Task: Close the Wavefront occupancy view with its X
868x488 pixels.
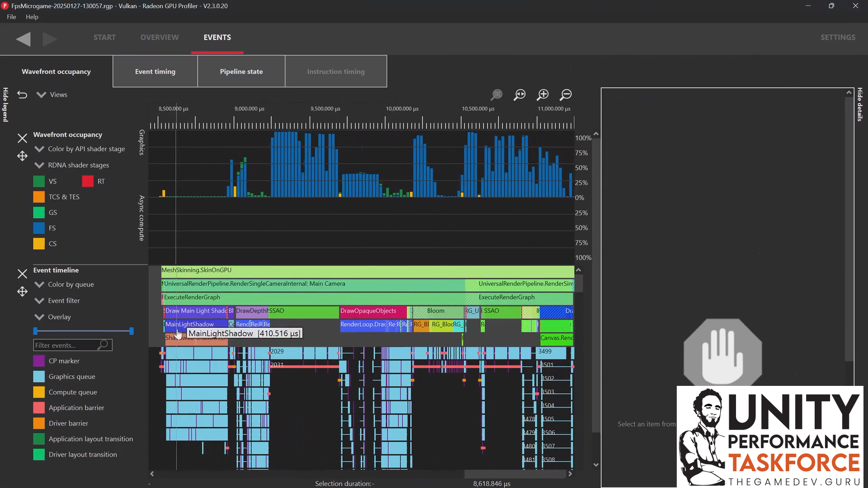Action: click(22, 138)
